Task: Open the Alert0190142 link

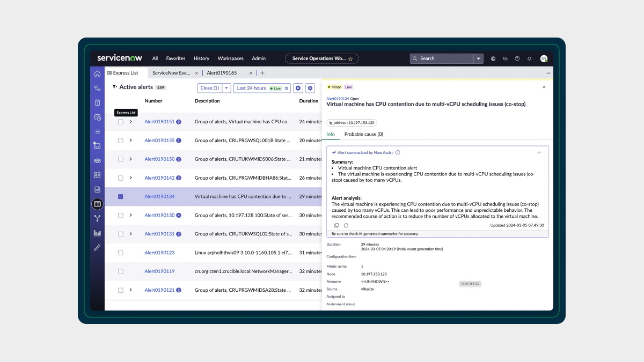Action: (x=159, y=178)
